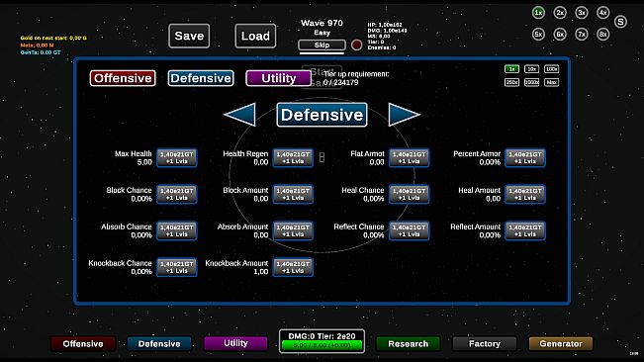Viewport: 644px width, 362px height.
Task: Click the circular S icon
Action: click(620, 22)
